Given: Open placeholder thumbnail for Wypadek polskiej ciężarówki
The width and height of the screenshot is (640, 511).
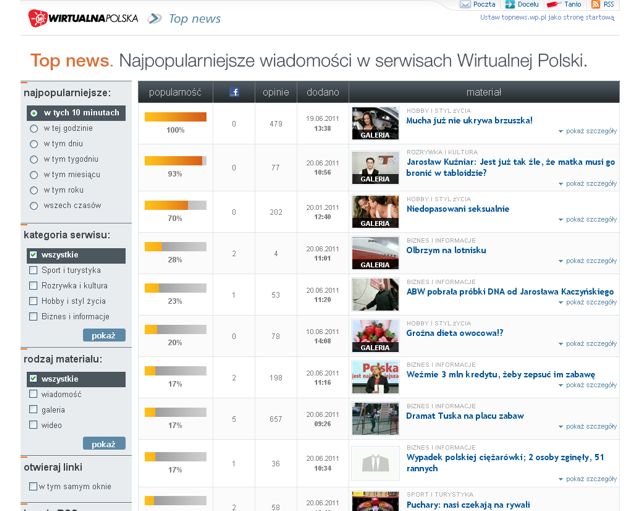Looking at the screenshot, I should click(x=375, y=463).
